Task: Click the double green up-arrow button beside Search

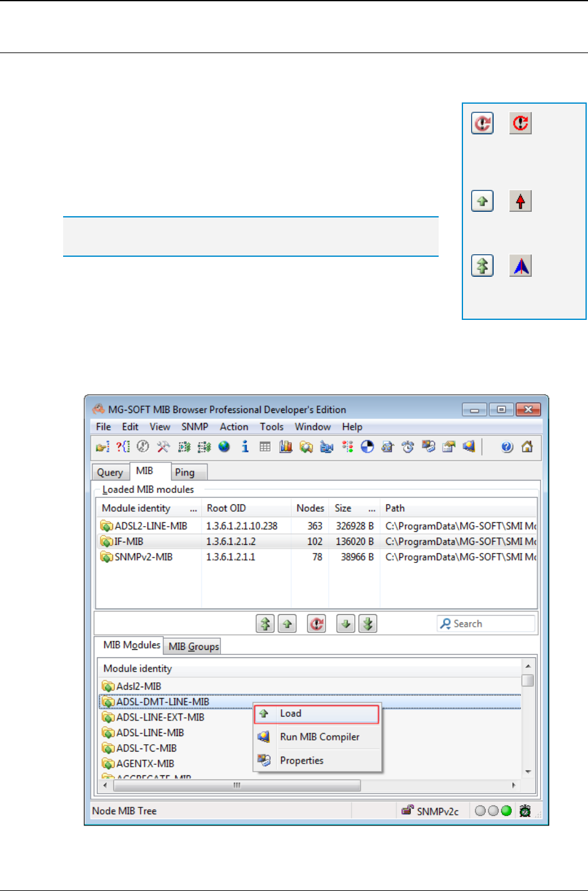Action: (x=266, y=624)
